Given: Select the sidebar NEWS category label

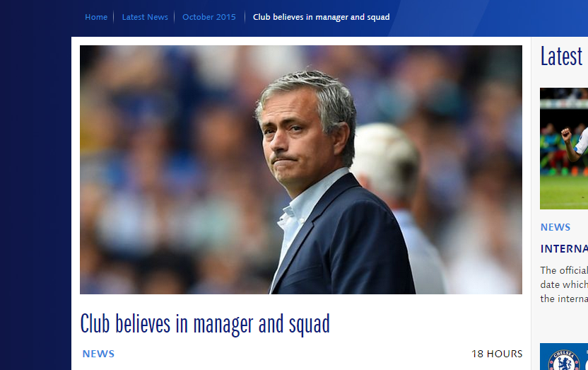Looking at the screenshot, I should (555, 227).
